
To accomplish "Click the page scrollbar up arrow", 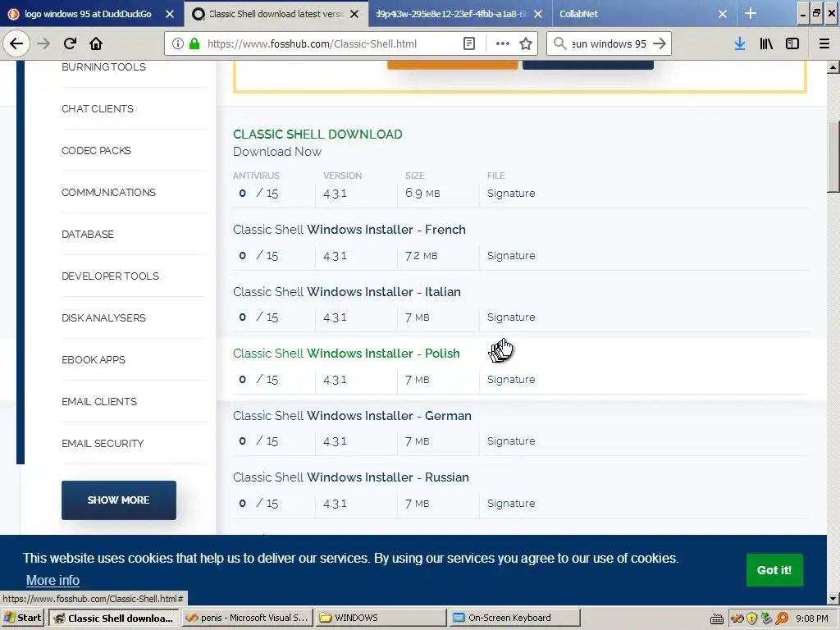I will tap(833, 67).
